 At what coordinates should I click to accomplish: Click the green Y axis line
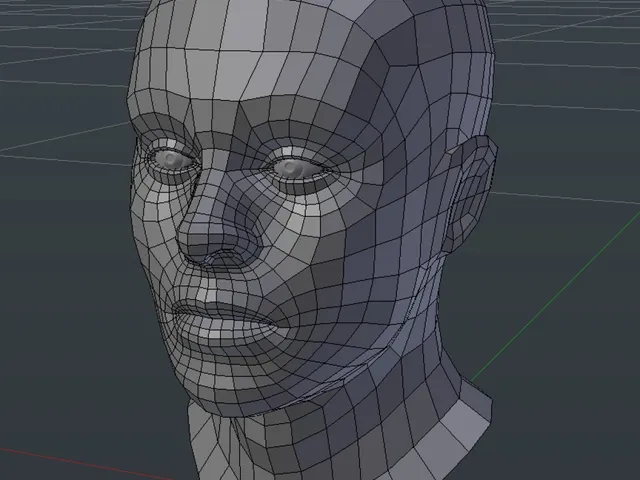point(555,298)
